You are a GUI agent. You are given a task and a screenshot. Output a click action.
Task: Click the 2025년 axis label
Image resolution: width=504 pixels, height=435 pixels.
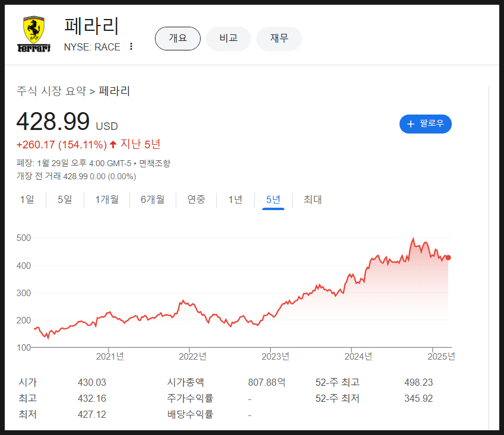[441, 356]
